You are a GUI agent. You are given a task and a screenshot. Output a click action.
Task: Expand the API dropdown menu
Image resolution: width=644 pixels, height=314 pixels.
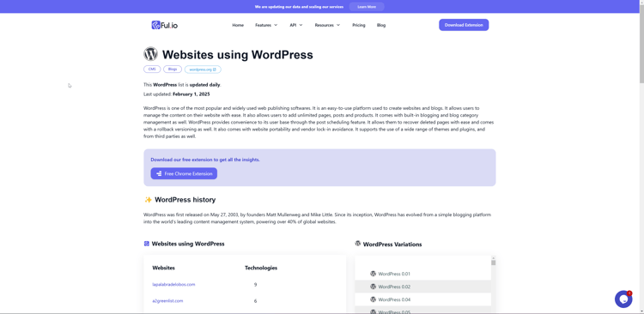coord(296,25)
